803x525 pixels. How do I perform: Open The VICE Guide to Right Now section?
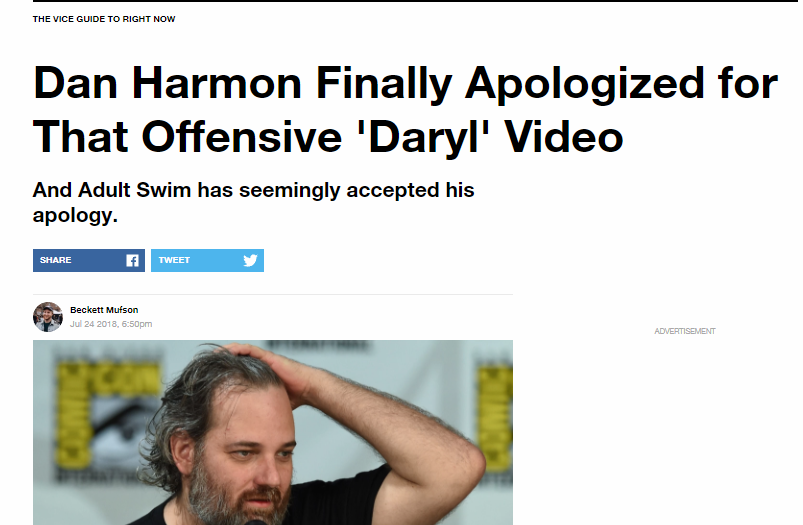(104, 19)
